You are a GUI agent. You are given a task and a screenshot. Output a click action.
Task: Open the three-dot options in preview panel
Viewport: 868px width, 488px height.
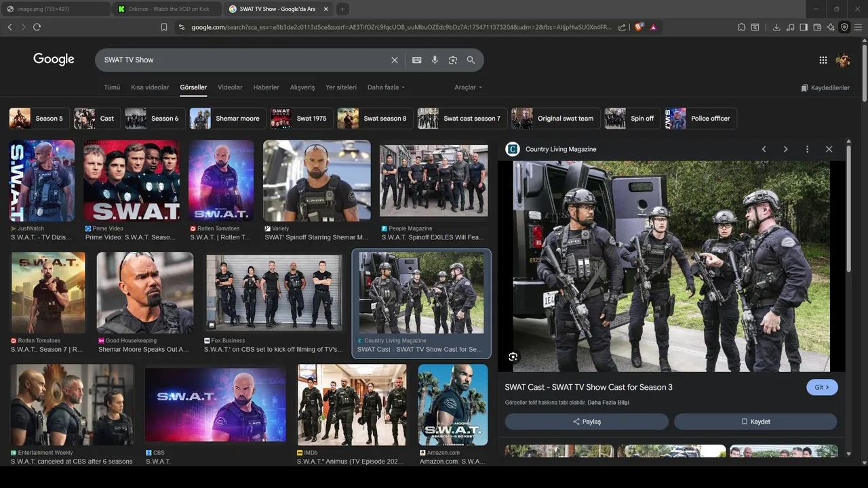pos(807,149)
